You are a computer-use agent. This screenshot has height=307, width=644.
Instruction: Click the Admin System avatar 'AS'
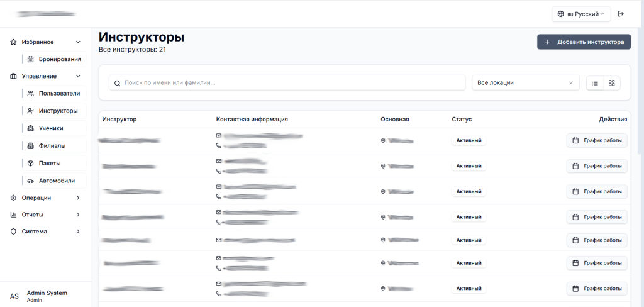pyautogui.click(x=14, y=296)
